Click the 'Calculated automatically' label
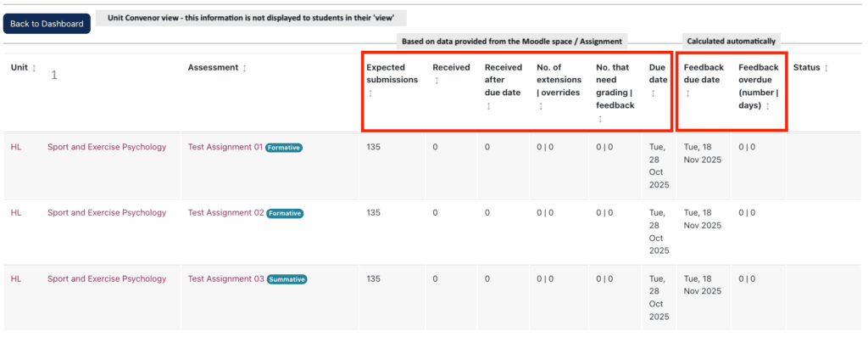Screen dimensions: 868x337 [732, 41]
